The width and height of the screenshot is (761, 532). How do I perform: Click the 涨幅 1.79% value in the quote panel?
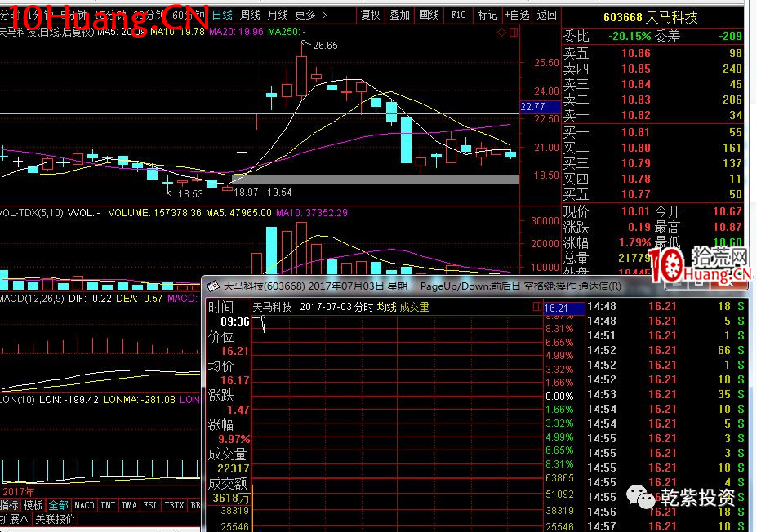[634, 242]
